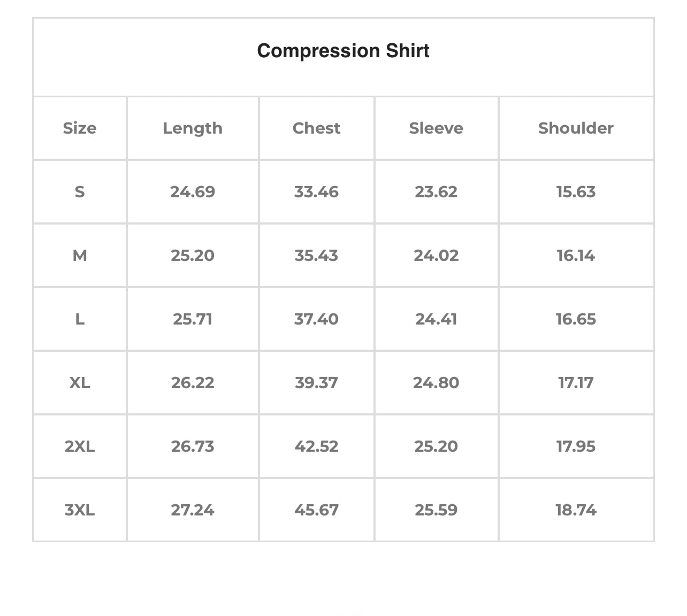Click the L size row label
This screenshot has height=616, width=687.
tap(80, 319)
